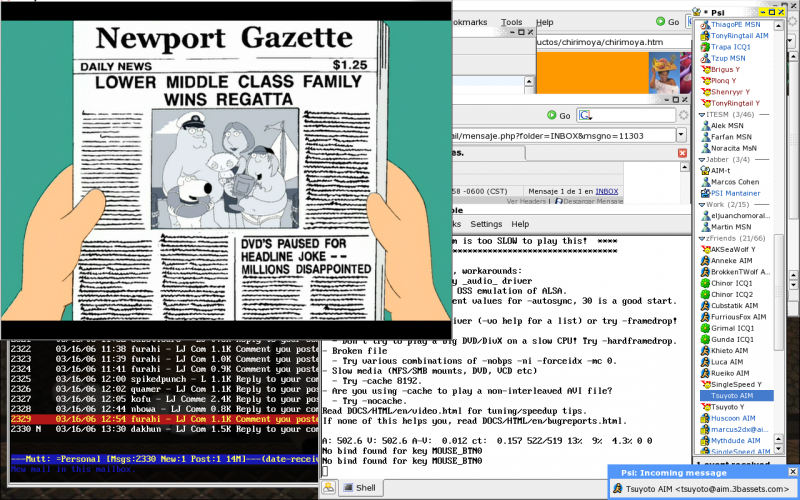
Task: Select Brigus Y contact in roster
Action: (725, 70)
